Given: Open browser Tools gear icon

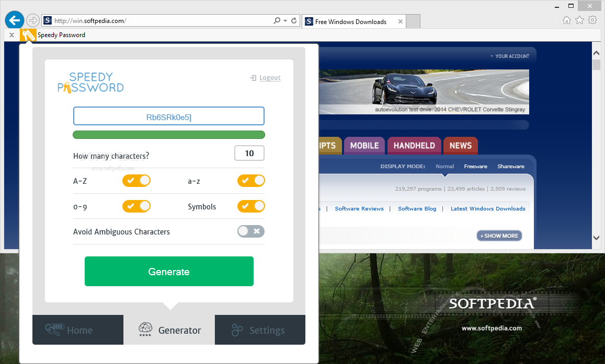Looking at the screenshot, I should pos(592,20).
